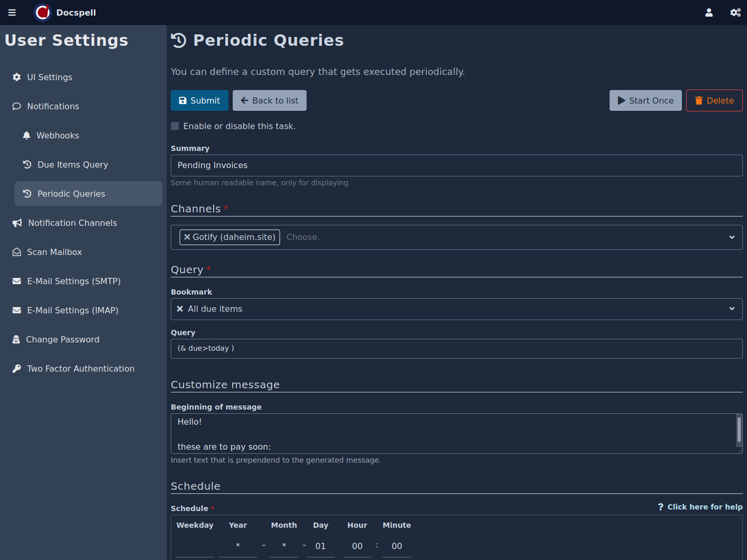Image resolution: width=747 pixels, height=560 pixels.
Task: Toggle the 'Enable or disable this task' checkbox
Action: [x=175, y=126]
